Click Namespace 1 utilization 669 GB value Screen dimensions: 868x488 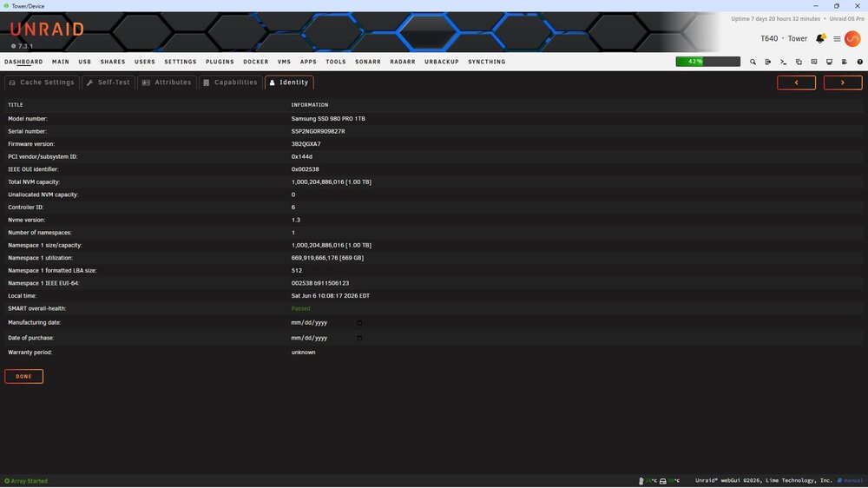[x=328, y=258]
